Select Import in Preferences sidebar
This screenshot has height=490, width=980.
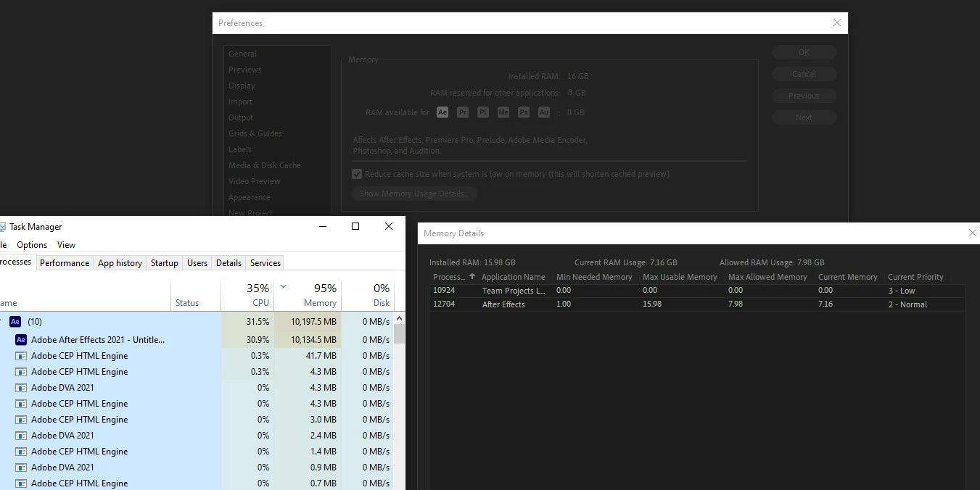pos(240,101)
